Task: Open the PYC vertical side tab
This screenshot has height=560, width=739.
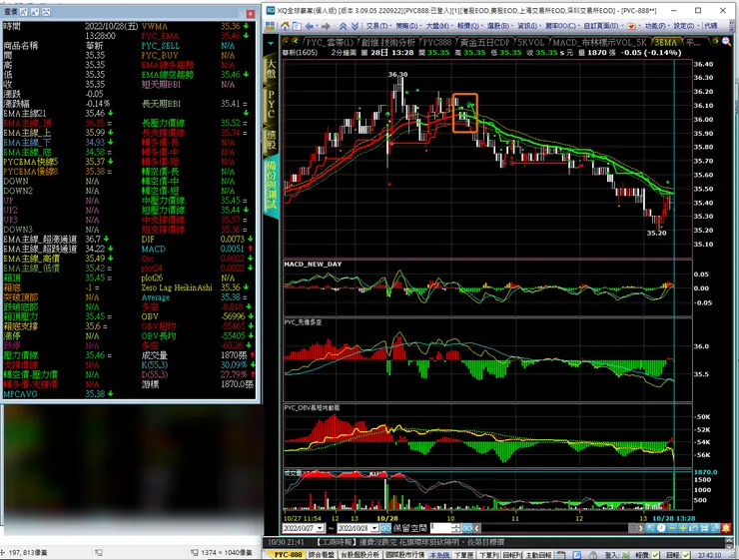Action: pyautogui.click(x=271, y=103)
